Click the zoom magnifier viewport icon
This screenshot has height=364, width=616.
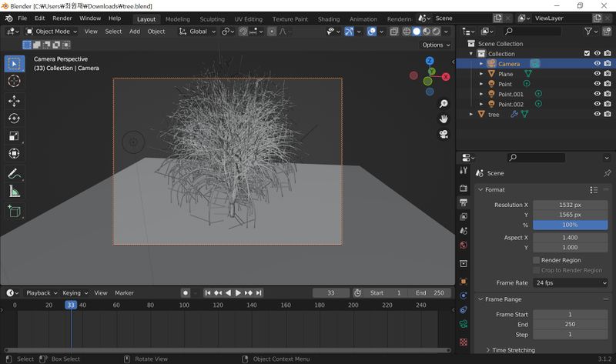[x=444, y=104]
